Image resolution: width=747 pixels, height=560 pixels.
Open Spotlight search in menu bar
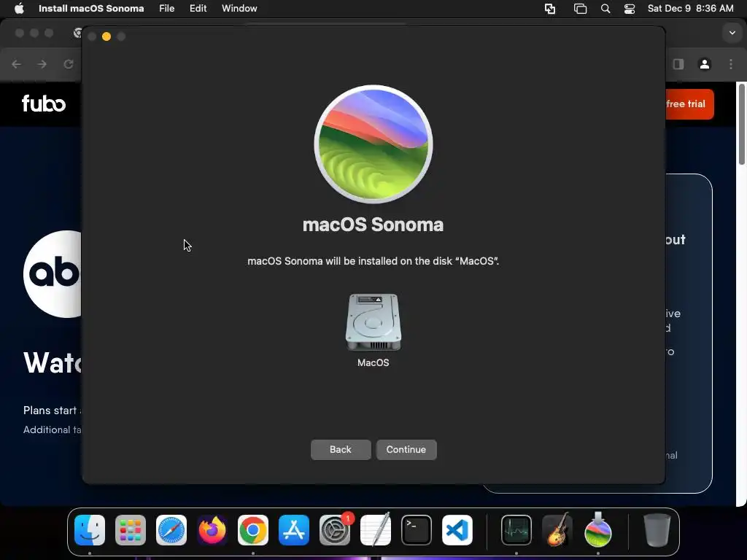coord(605,9)
